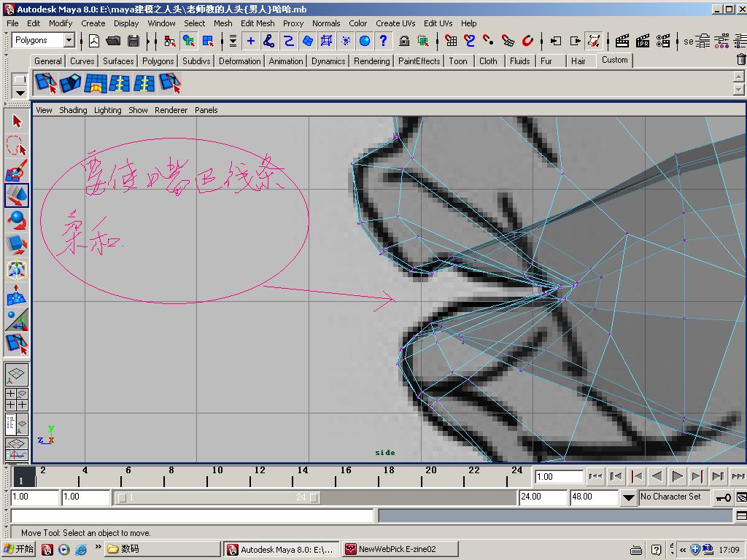Toggle snap to view planes
The height and width of the screenshot is (560, 747).
click(x=508, y=41)
